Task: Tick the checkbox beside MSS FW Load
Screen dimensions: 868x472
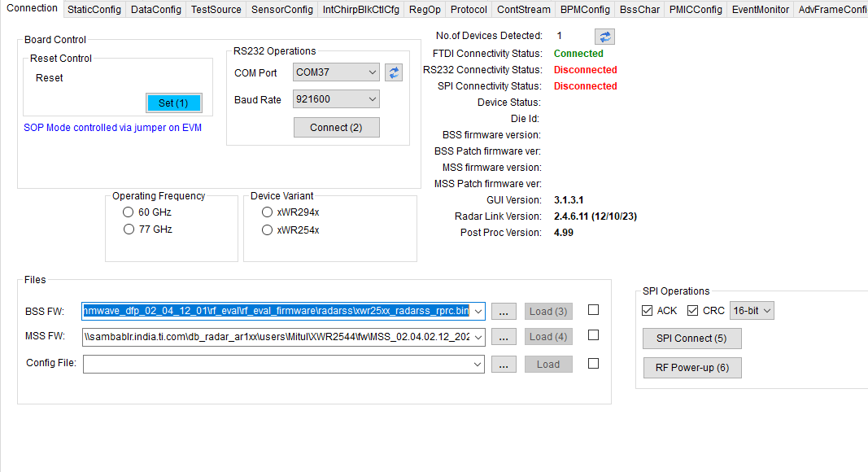Action: click(x=593, y=335)
